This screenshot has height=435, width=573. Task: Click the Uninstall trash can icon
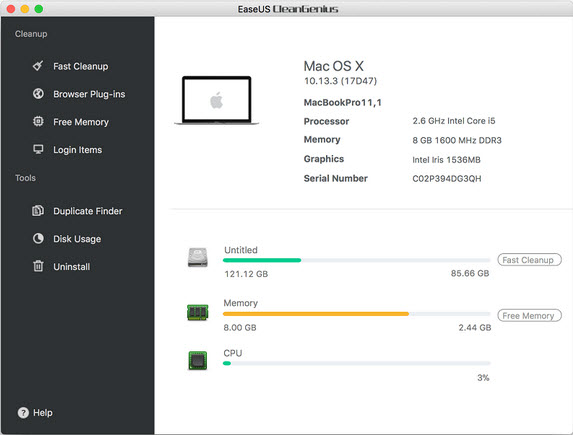pyautogui.click(x=38, y=266)
